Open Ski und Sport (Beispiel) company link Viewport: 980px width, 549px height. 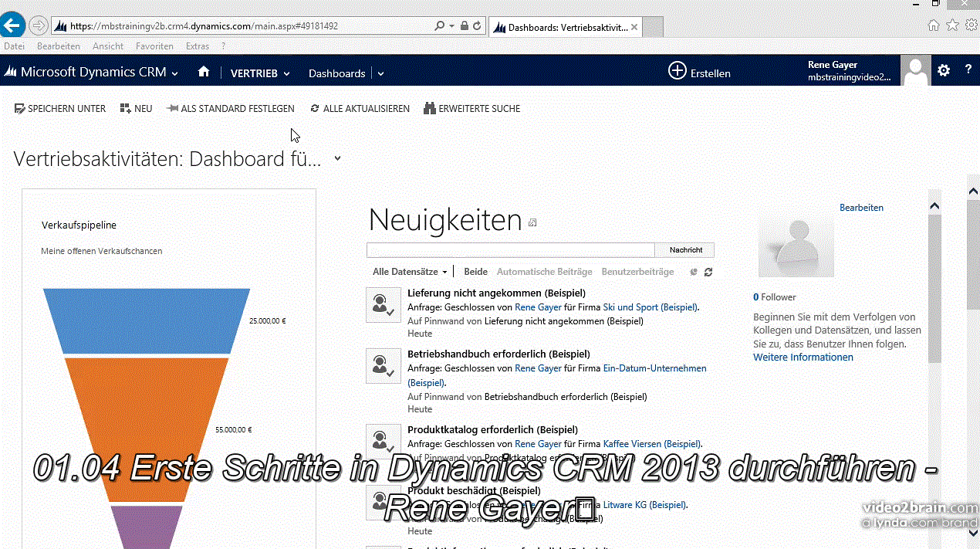[x=650, y=307]
